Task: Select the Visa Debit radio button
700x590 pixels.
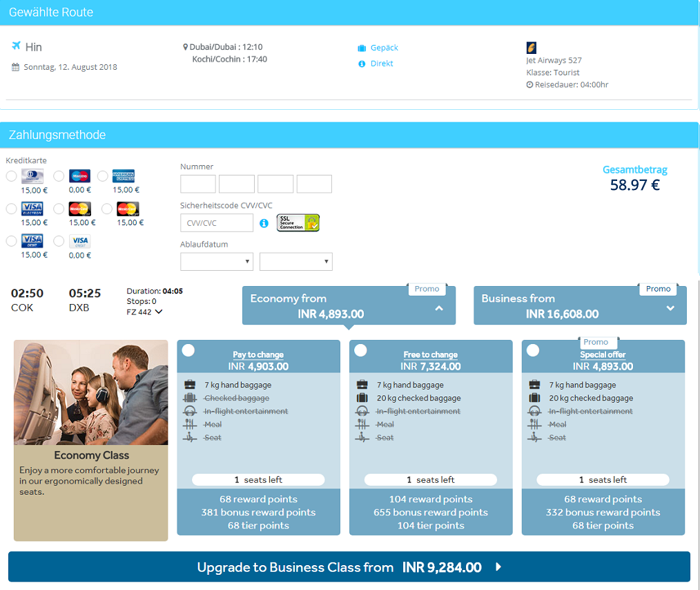Action: point(11,241)
